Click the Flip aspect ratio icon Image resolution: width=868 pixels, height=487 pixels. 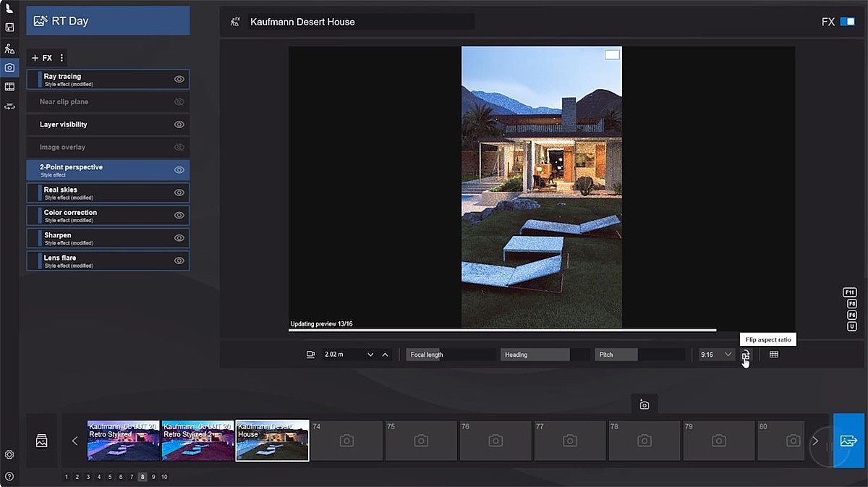(746, 355)
